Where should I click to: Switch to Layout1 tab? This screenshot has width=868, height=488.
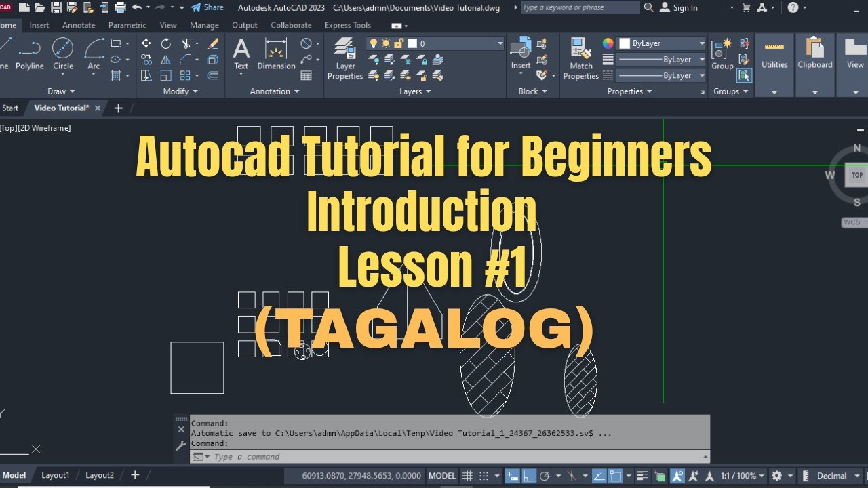coord(56,475)
